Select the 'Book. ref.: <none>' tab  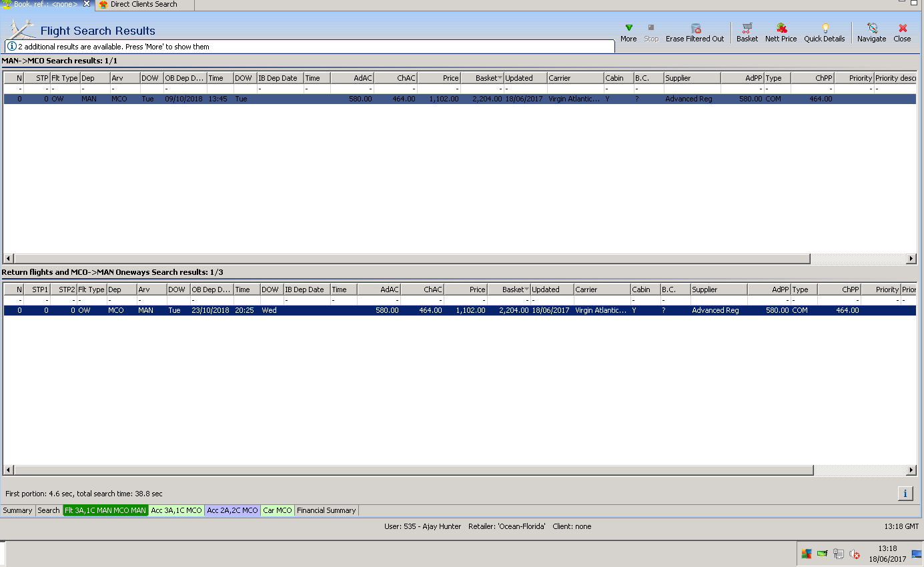(45, 4)
